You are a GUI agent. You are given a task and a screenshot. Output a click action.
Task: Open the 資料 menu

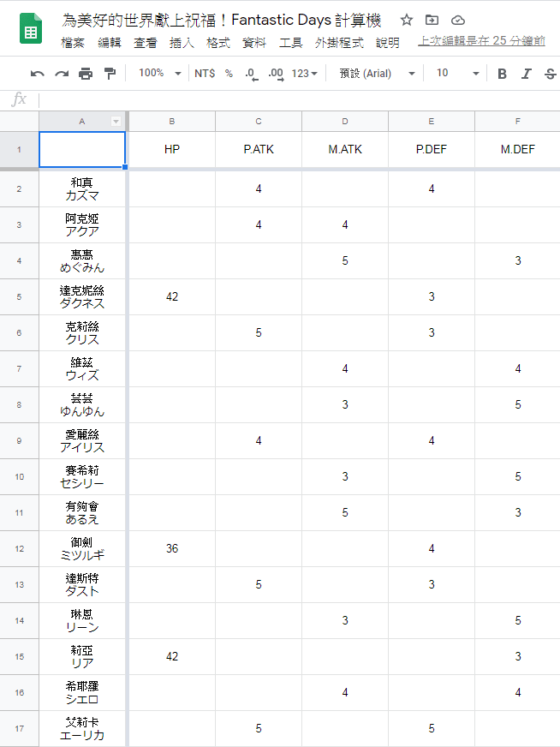[254, 43]
